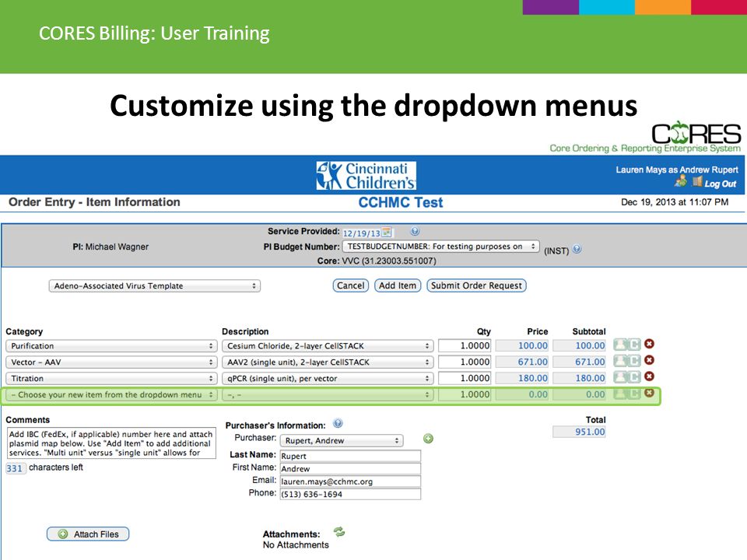747x560 pixels.
Task: Click Service Provided date field 12/19/13
Action: tap(362, 233)
